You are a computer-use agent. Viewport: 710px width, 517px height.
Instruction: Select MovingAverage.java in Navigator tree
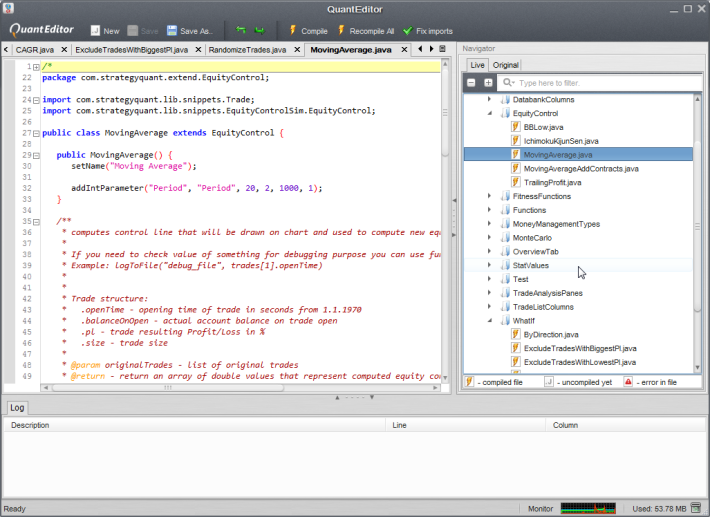coord(579,155)
